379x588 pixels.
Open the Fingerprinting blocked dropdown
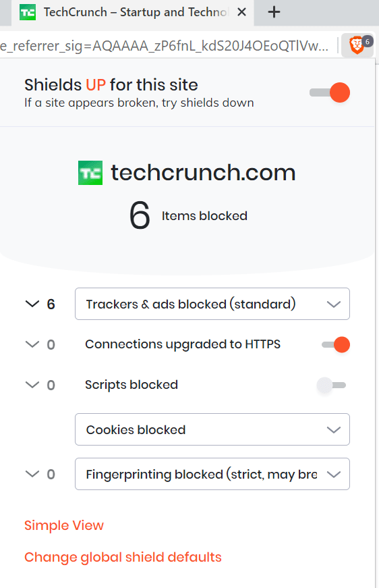click(x=212, y=474)
